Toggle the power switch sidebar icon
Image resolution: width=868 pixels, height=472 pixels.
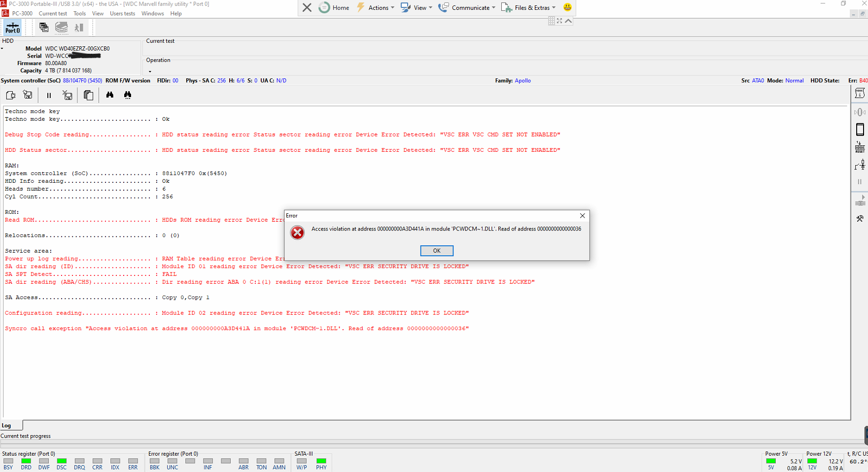pos(860,165)
